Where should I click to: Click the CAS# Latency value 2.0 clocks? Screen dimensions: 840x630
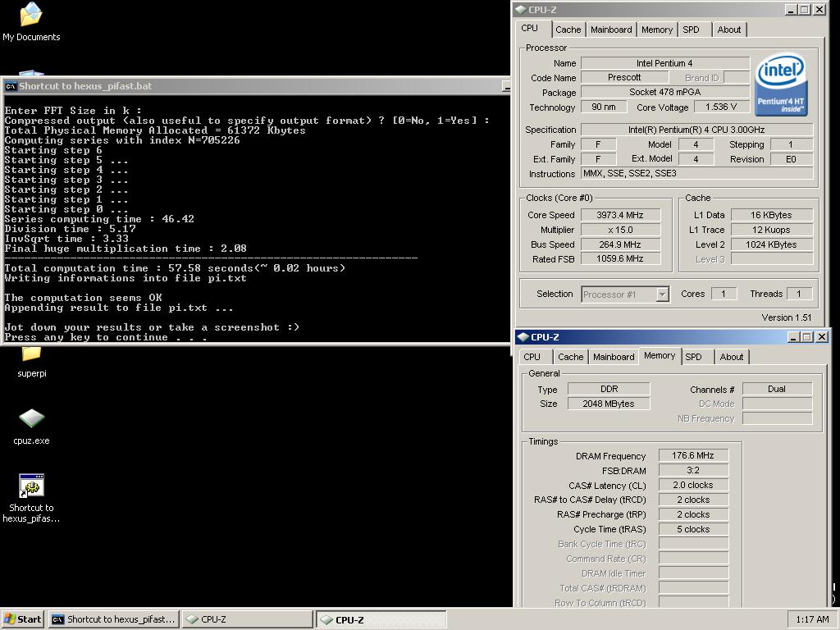pyautogui.click(x=693, y=485)
